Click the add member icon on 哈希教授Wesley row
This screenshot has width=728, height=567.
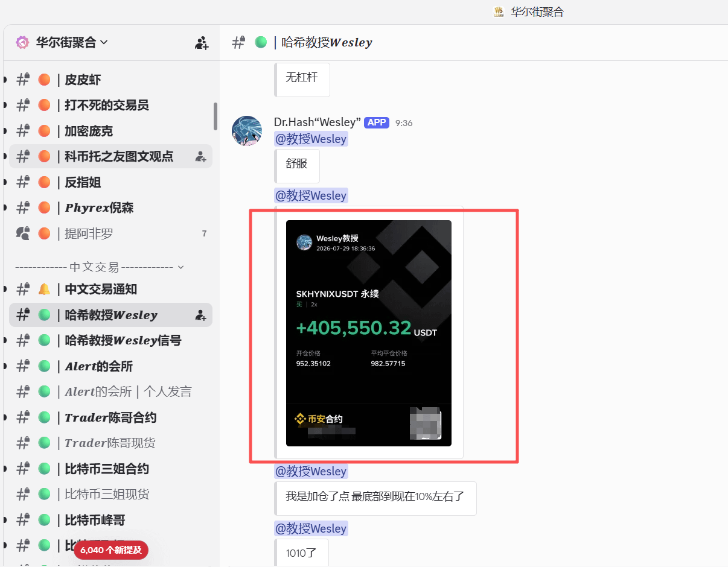(201, 315)
